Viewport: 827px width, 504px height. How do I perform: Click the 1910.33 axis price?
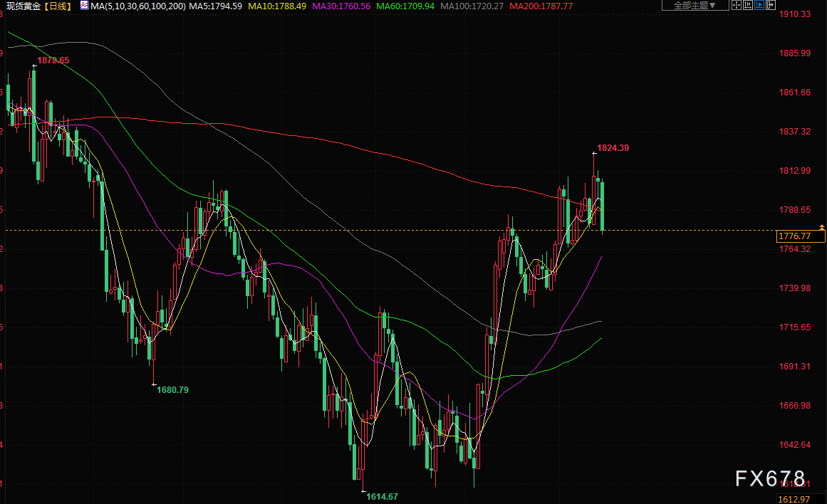click(795, 14)
